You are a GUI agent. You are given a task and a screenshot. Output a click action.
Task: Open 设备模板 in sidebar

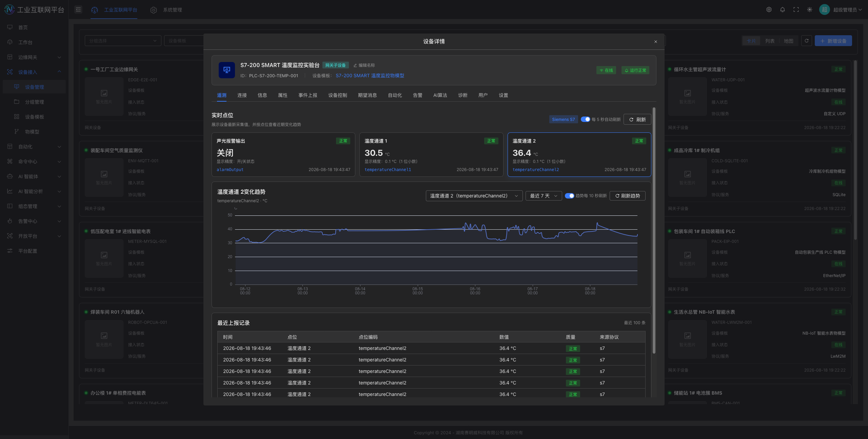coord(34,117)
